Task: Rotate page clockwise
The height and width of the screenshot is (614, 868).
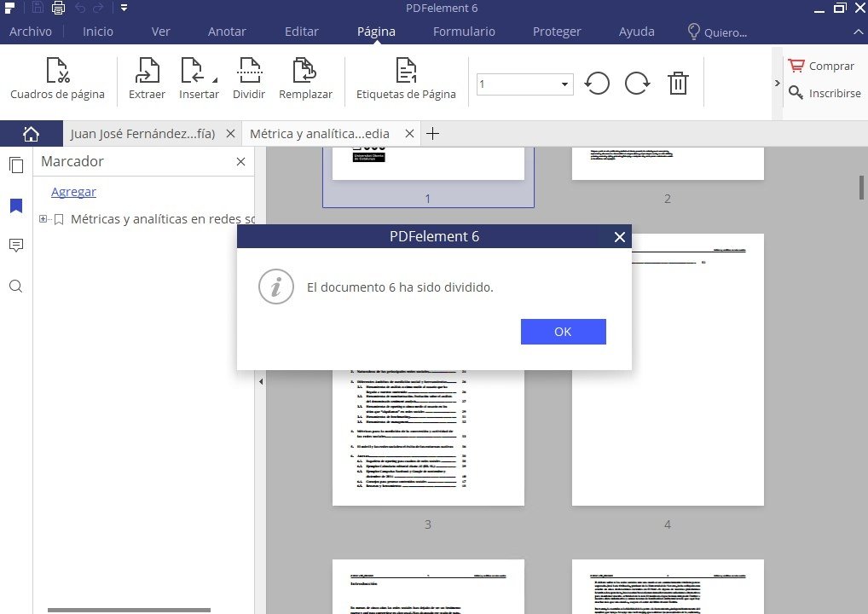Action: [637, 84]
